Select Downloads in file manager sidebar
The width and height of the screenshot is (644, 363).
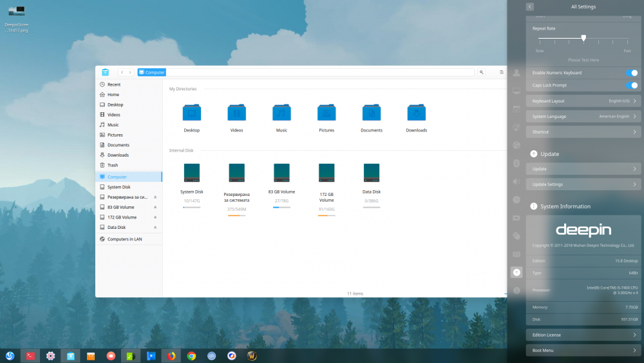tap(129, 155)
